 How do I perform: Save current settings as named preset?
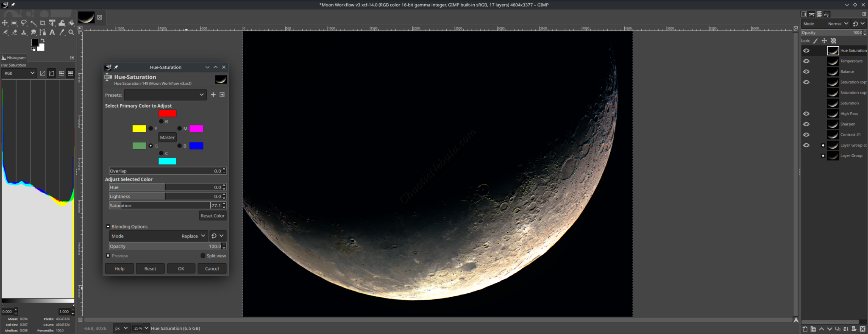coord(213,95)
